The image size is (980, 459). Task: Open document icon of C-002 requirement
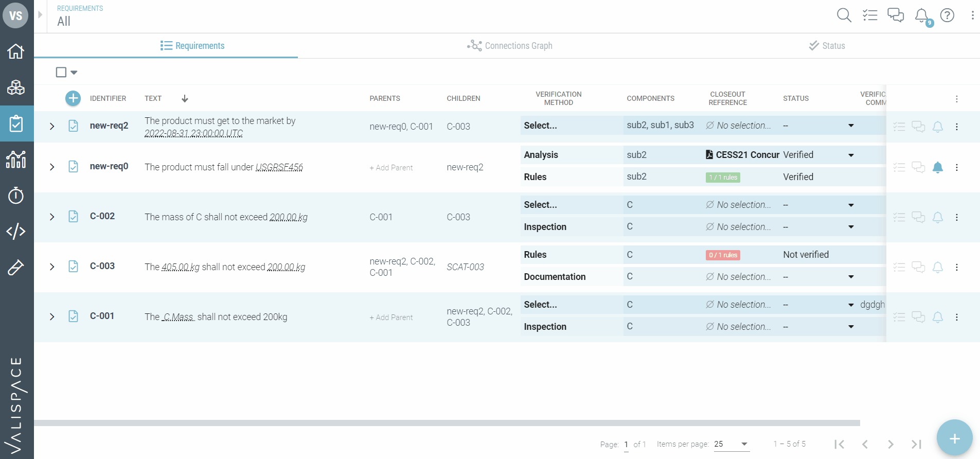(x=74, y=216)
